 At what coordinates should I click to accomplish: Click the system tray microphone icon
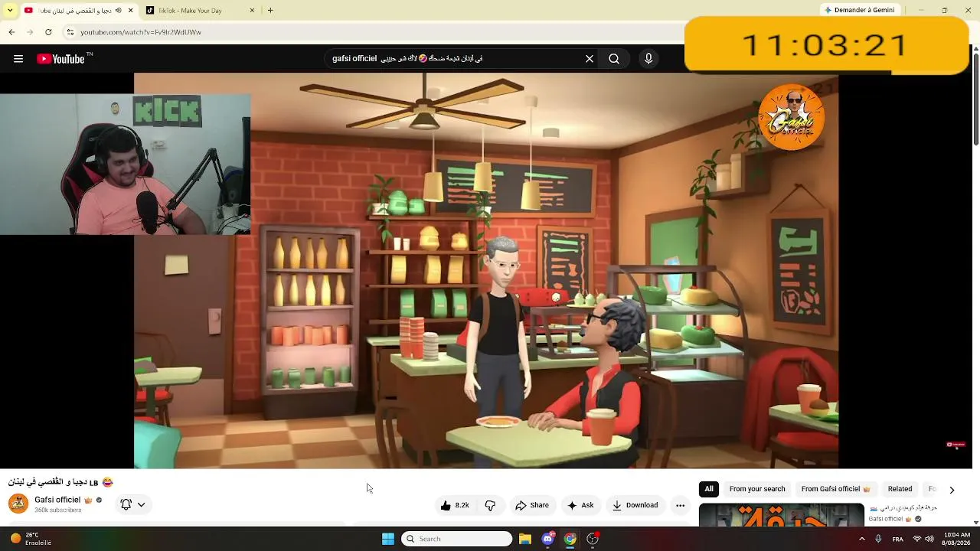coord(878,539)
